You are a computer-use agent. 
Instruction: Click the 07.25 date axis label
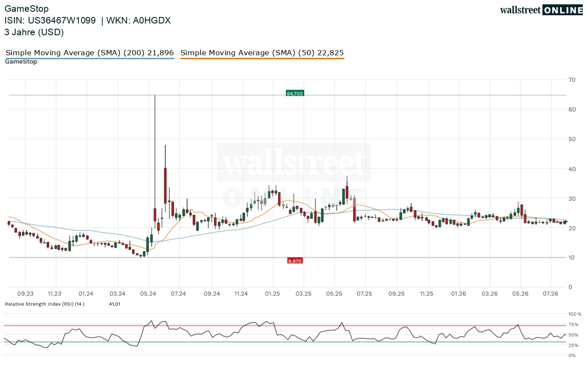coord(364,294)
